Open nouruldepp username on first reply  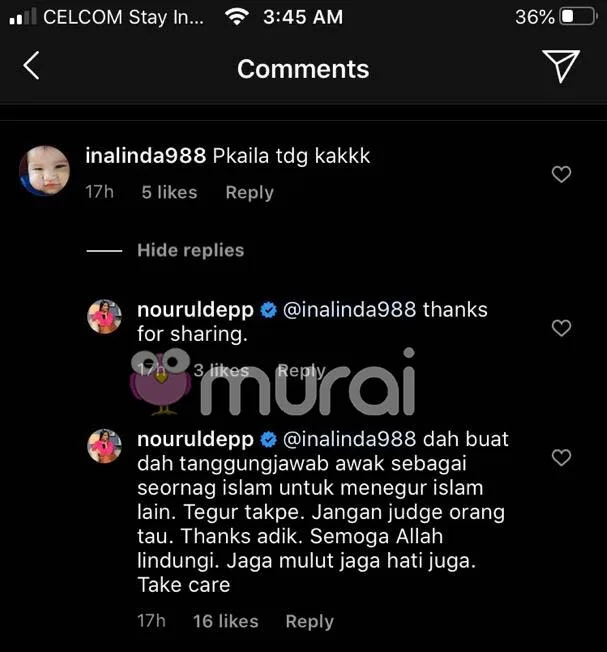(195, 310)
